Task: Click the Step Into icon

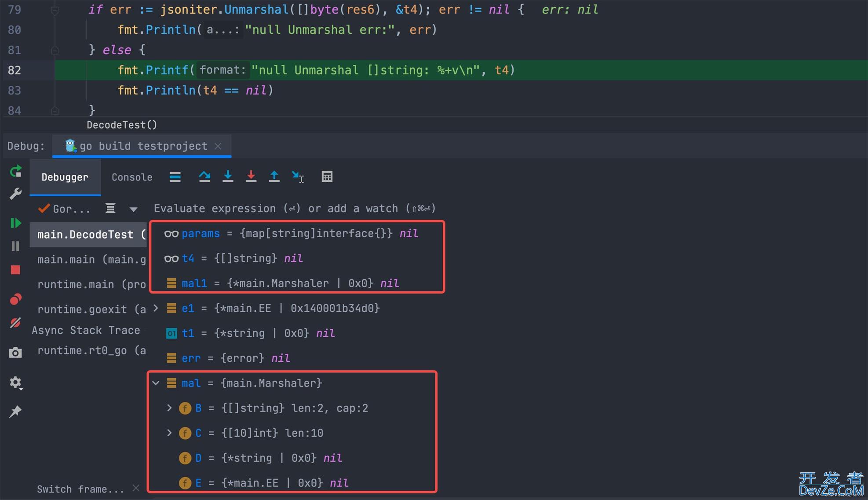Action: (228, 176)
